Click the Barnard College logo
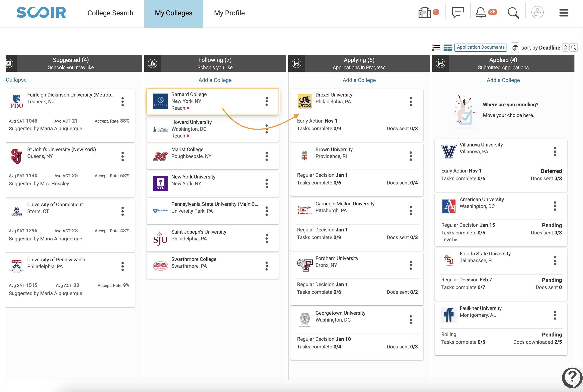Viewport: 583px width, 392px height. click(x=160, y=101)
